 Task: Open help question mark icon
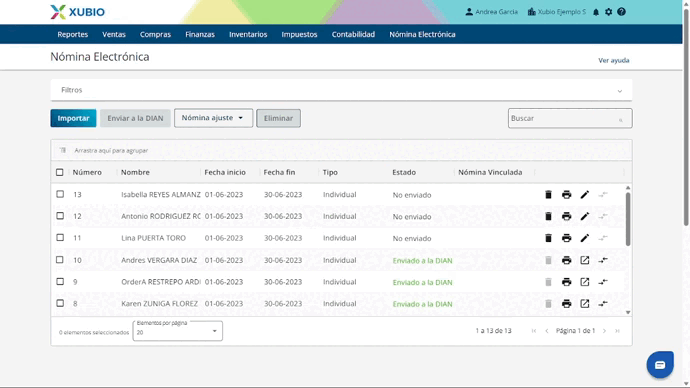pyautogui.click(x=621, y=12)
